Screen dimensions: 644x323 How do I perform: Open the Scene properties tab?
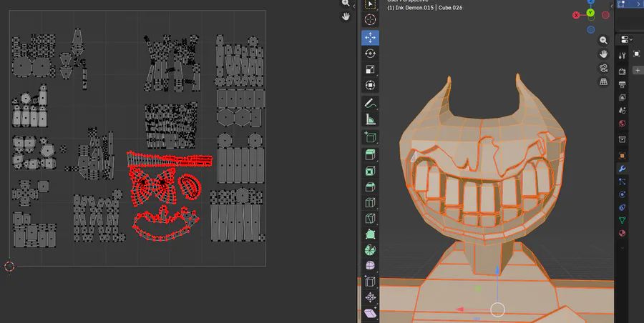622,110
